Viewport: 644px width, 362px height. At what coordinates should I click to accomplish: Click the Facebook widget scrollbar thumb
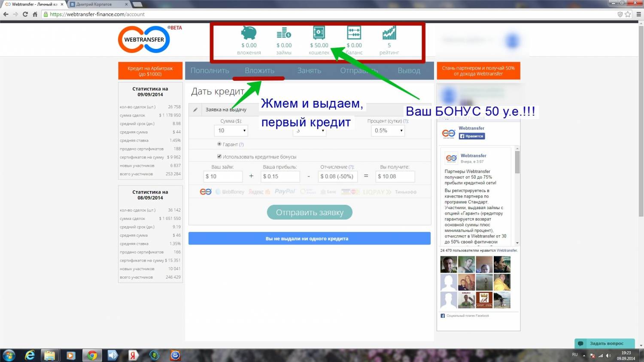(517, 162)
